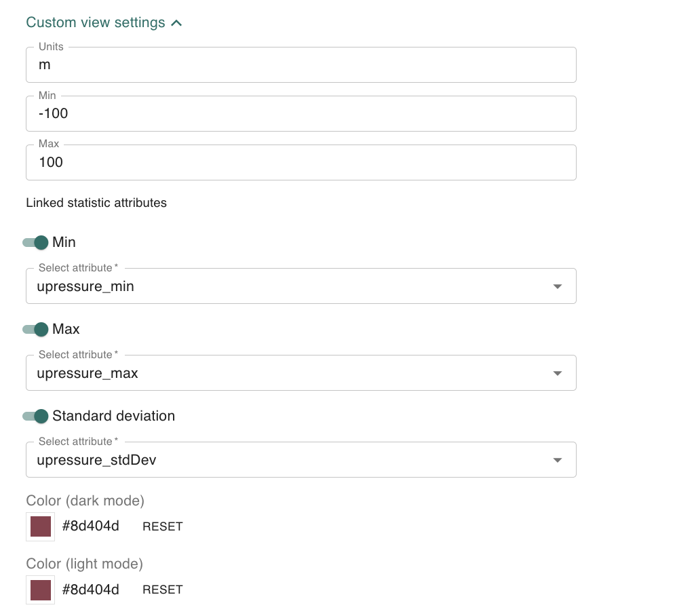Screen dimensions: 677x616
Task: Reset the light mode color
Action: [163, 590]
